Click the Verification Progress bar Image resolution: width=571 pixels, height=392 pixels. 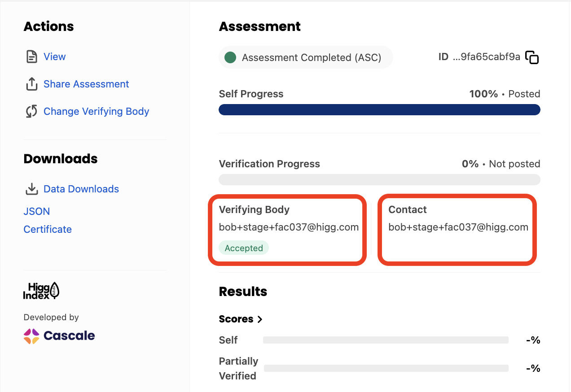(x=379, y=180)
